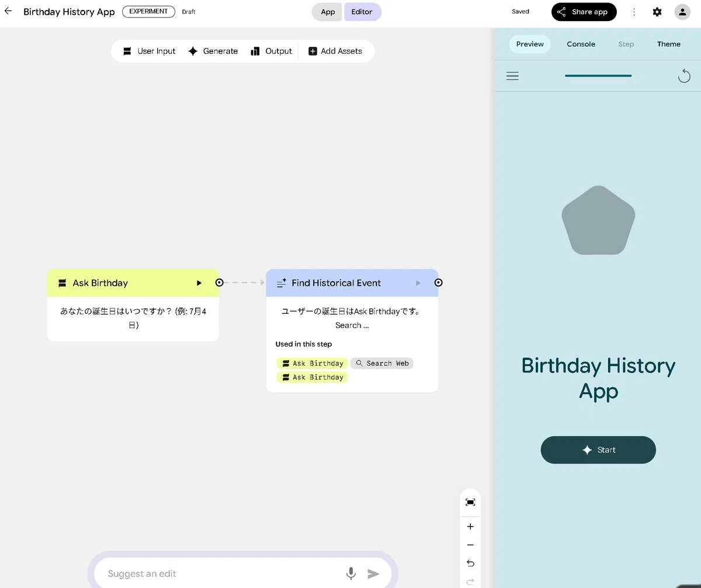Click the Birthday History App title
The image size is (701, 588).
coord(69,12)
